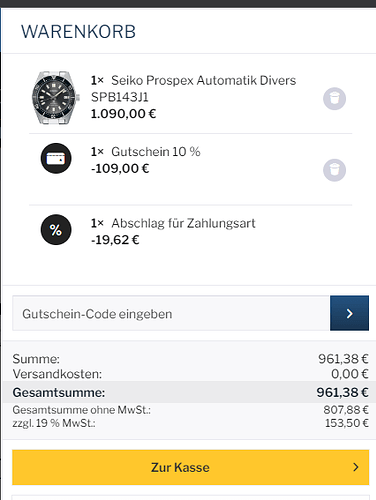Click the Versandkosten shipping line
Viewport: 376px width, 500px height.
point(191,374)
